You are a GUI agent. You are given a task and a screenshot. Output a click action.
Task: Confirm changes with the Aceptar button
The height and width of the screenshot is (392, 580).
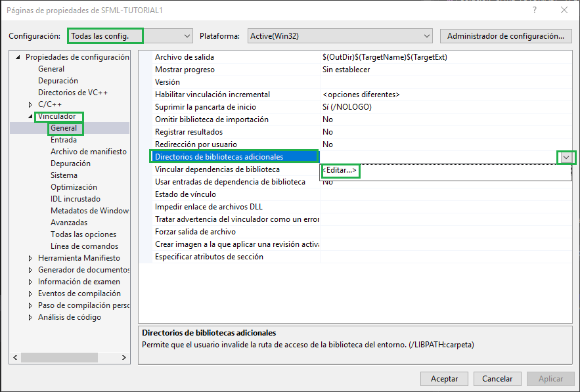[444, 379]
